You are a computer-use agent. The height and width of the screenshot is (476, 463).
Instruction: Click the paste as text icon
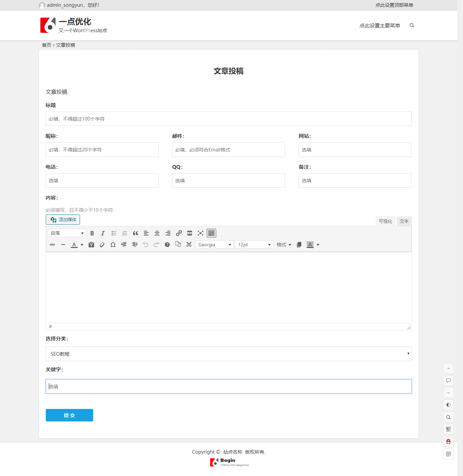pos(91,245)
